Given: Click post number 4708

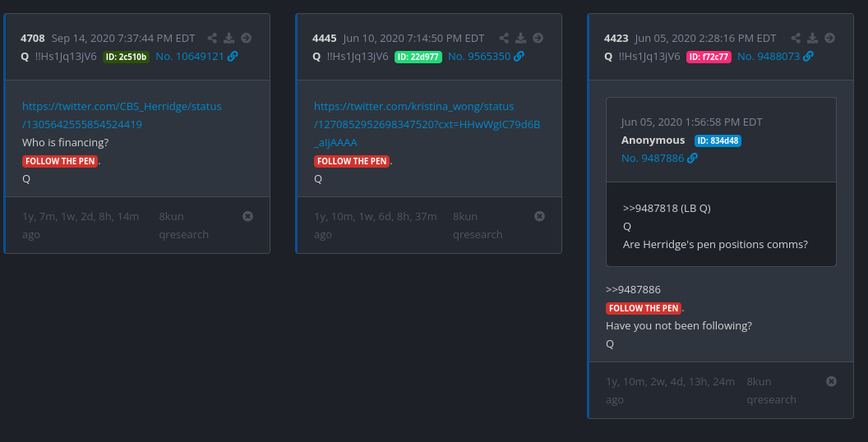Looking at the screenshot, I should coord(33,38).
